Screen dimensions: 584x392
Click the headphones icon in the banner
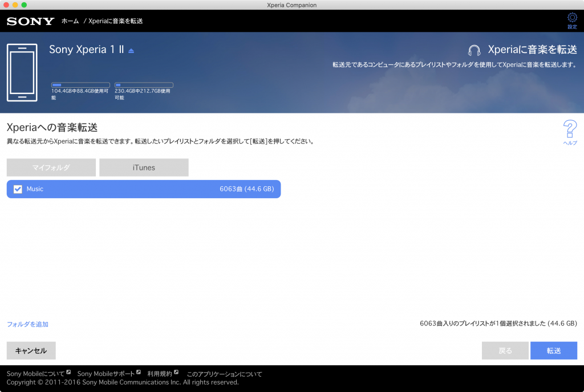click(474, 50)
